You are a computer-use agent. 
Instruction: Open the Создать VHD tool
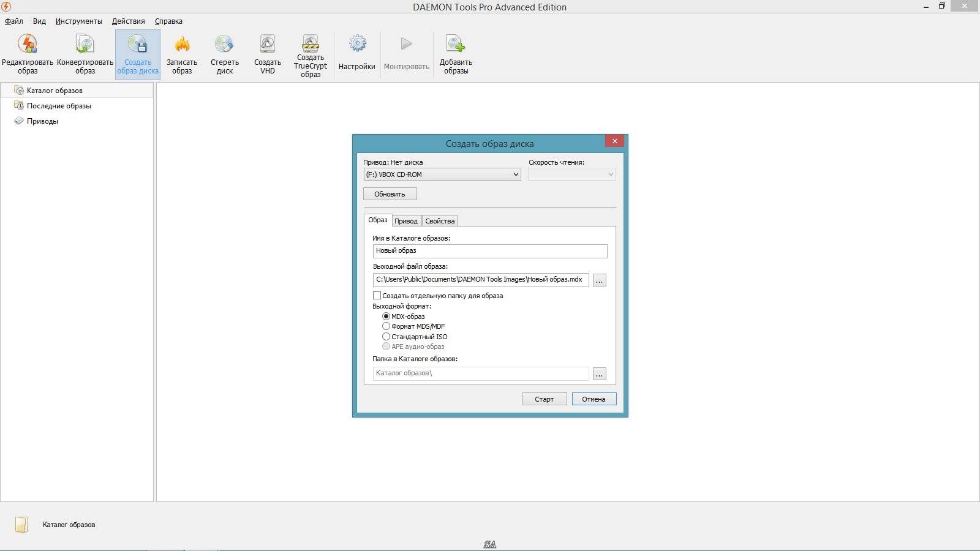pyautogui.click(x=268, y=54)
